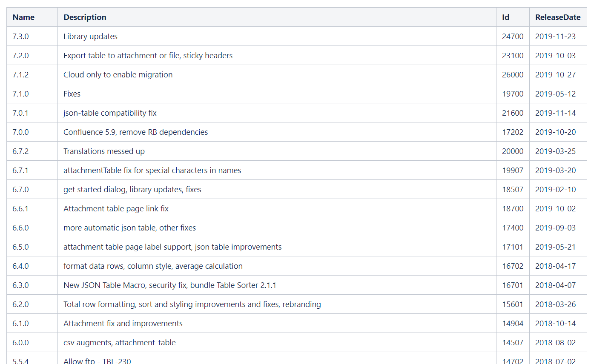The width and height of the screenshot is (591, 364).
Task: Click the Id column header
Action: (x=505, y=17)
